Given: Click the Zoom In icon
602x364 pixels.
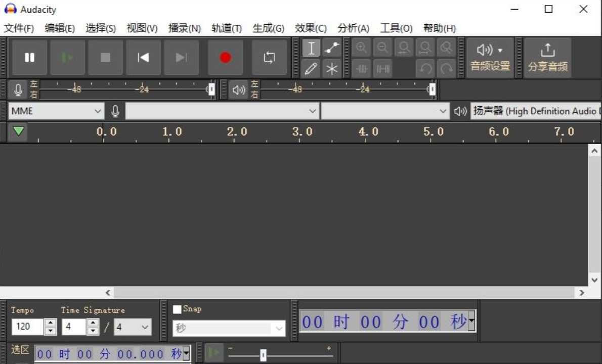Looking at the screenshot, I should 361,47.
